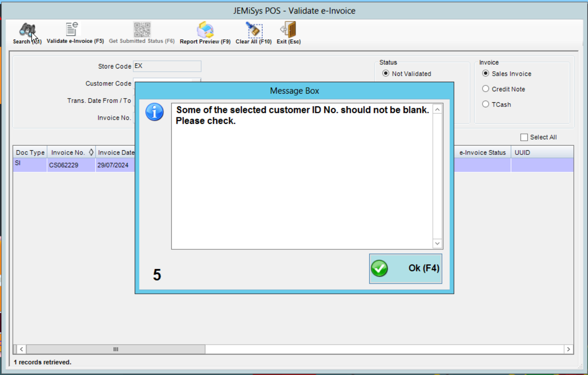Click the message box scroll-down arrow
Image resolution: width=588 pixels, height=375 pixels.
point(437,243)
